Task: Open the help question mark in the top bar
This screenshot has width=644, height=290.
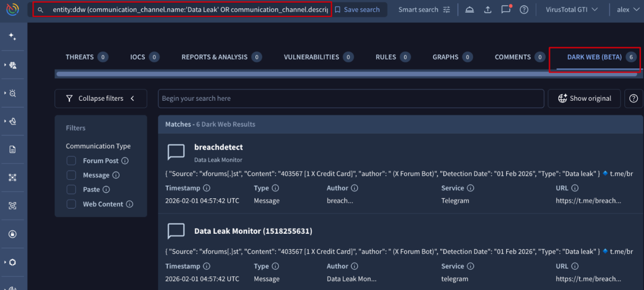Action: pyautogui.click(x=524, y=10)
